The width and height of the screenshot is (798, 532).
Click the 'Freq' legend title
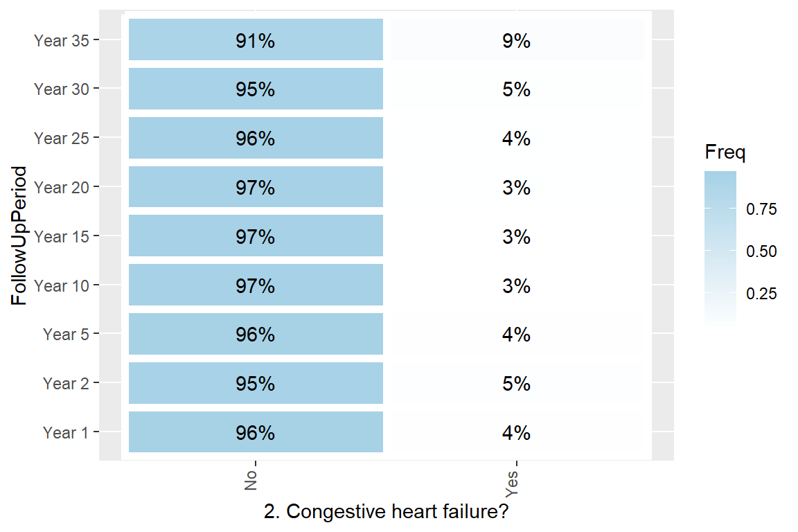pos(725,152)
